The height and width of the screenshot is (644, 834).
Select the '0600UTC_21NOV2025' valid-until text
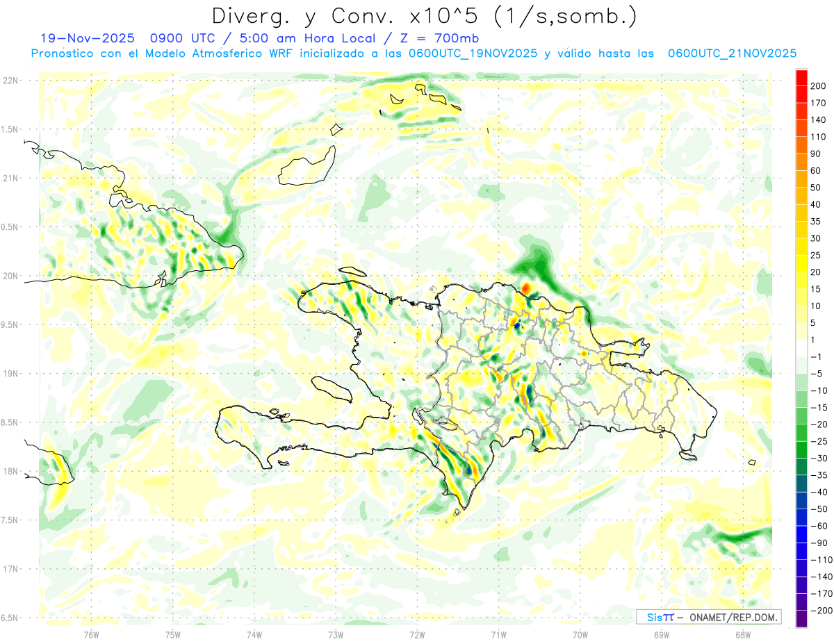[732, 53]
